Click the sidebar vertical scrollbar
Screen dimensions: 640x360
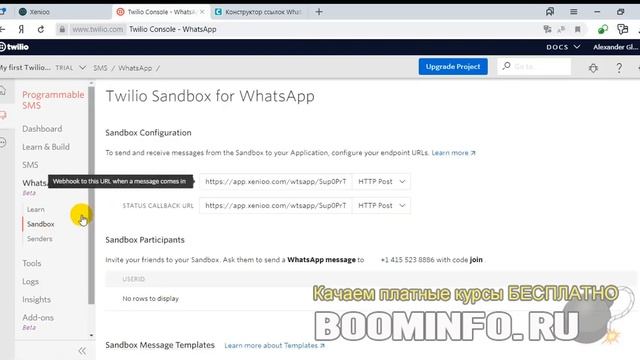(x=91, y=195)
